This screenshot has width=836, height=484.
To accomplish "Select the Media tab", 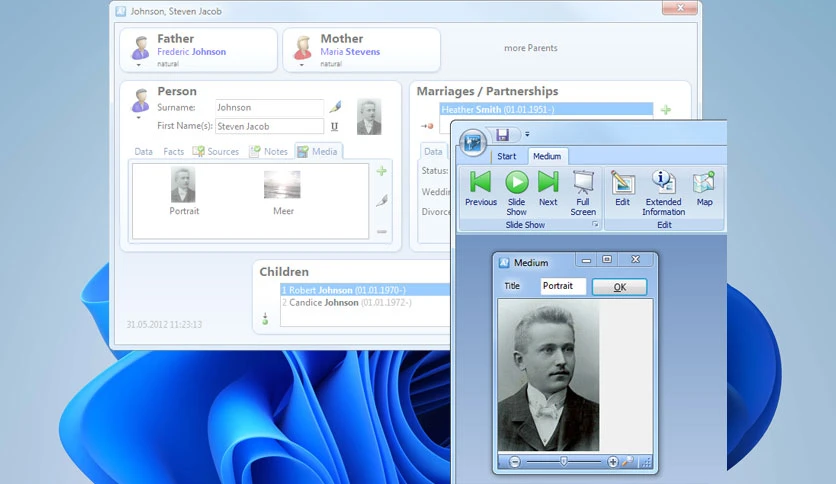I will pyautogui.click(x=318, y=151).
